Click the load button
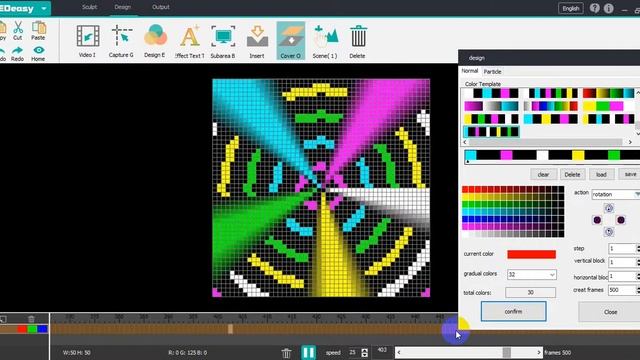The height and width of the screenshot is (360, 640). (601, 175)
